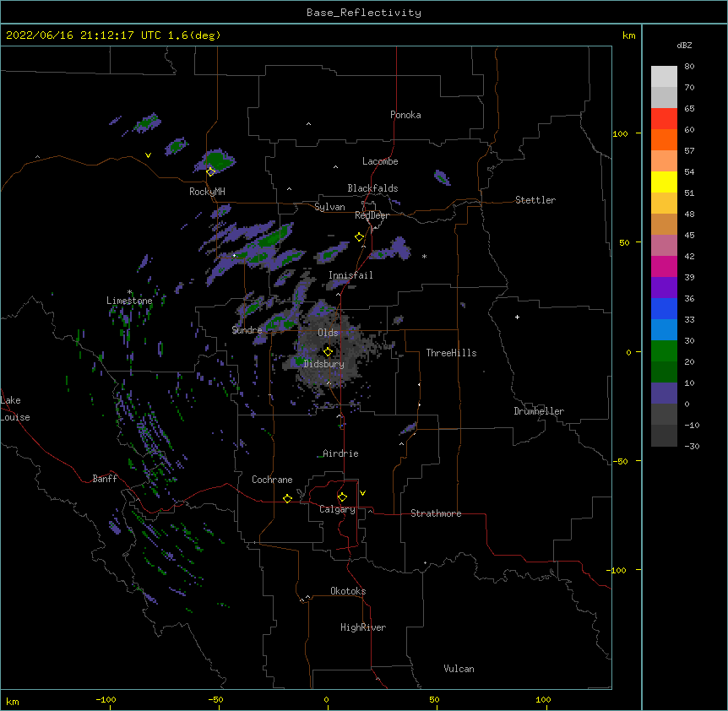
Task: Click the Cochrane town label
Action: (x=272, y=480)
